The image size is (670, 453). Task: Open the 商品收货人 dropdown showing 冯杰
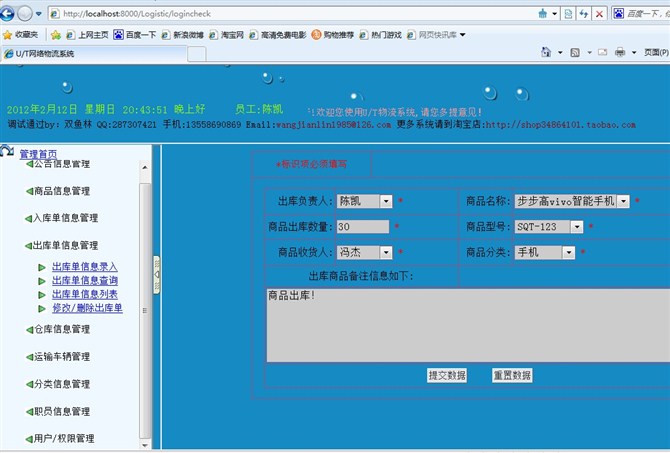[x=364, y=252]
